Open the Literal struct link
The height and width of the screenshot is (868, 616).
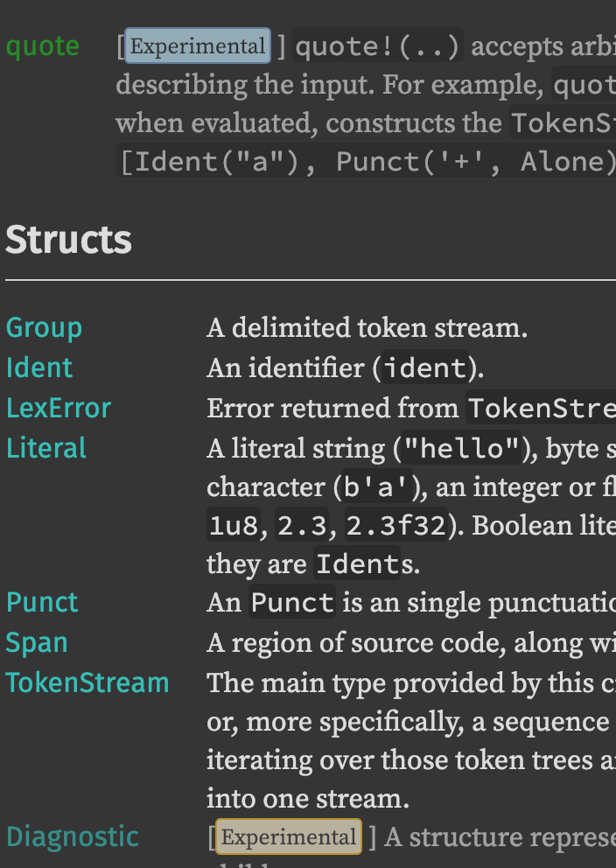coord(46,448)
